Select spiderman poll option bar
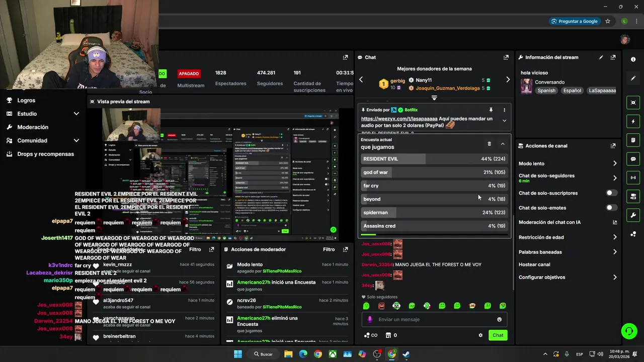 click(434, 213)
